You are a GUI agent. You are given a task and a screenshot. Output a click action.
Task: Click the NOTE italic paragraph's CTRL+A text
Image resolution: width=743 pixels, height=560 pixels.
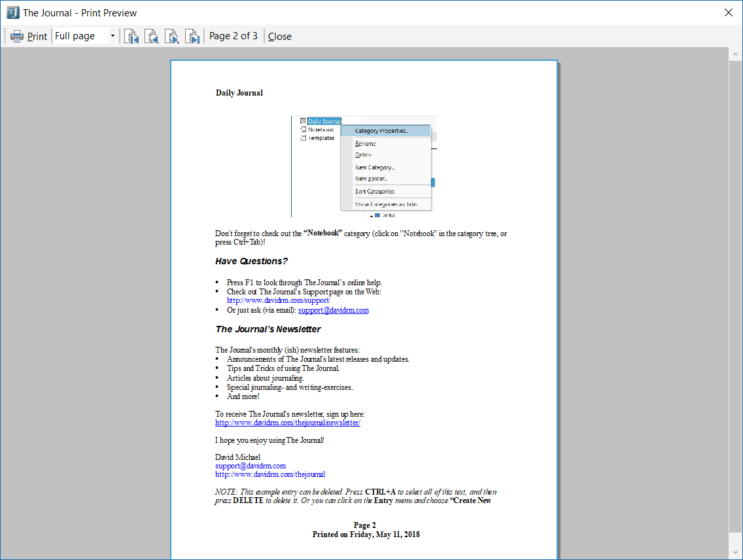point(380,492)
